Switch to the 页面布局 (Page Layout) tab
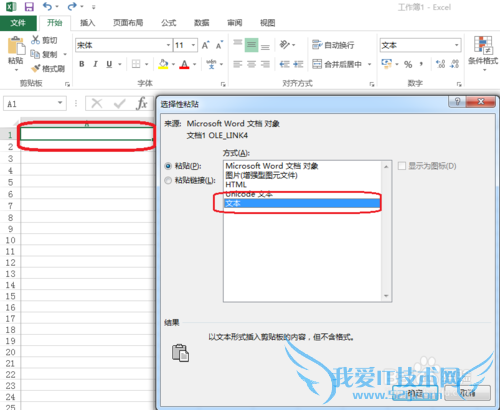 tap(128, 23)
